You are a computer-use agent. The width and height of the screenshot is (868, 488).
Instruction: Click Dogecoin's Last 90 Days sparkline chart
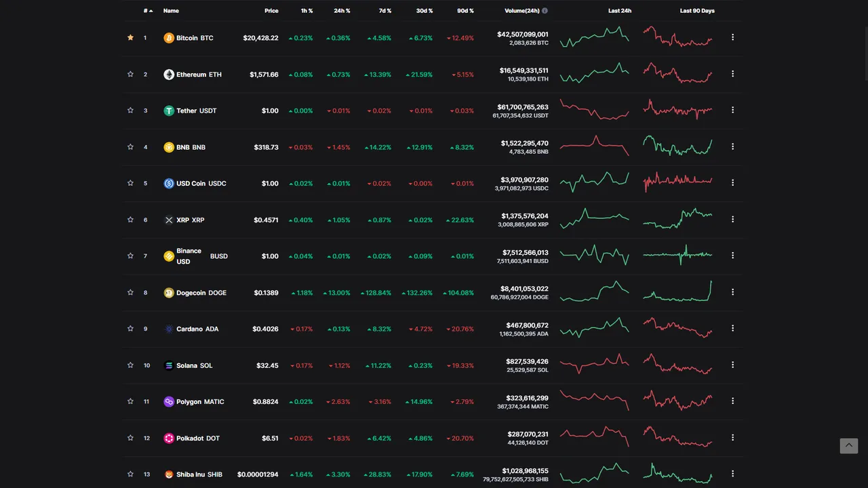tap(678, 291)
